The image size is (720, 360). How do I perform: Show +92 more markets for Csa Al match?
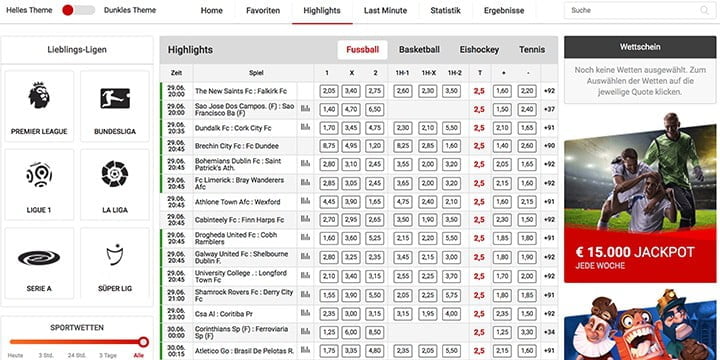[549, 314]
